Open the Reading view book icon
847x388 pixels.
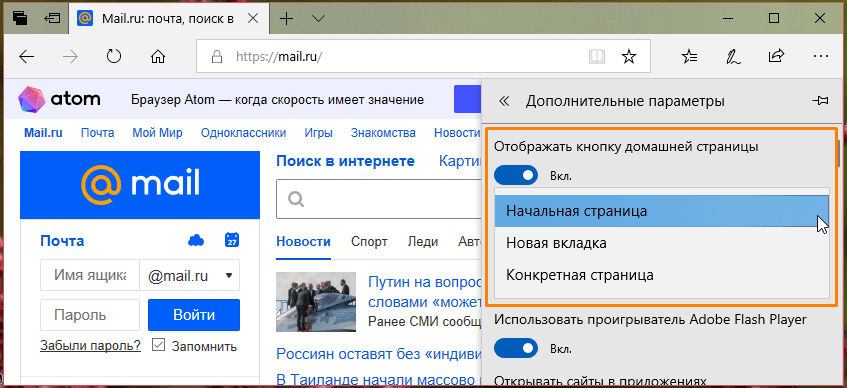(596, 56)
